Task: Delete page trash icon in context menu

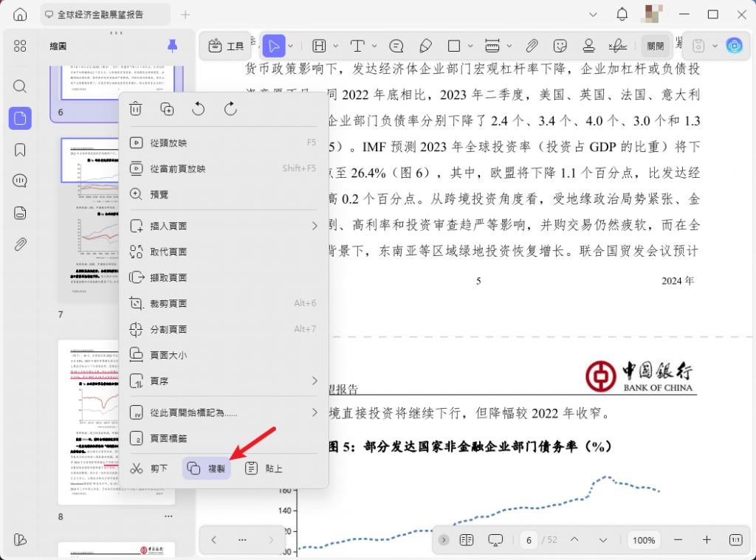Action: coord(136,109)
